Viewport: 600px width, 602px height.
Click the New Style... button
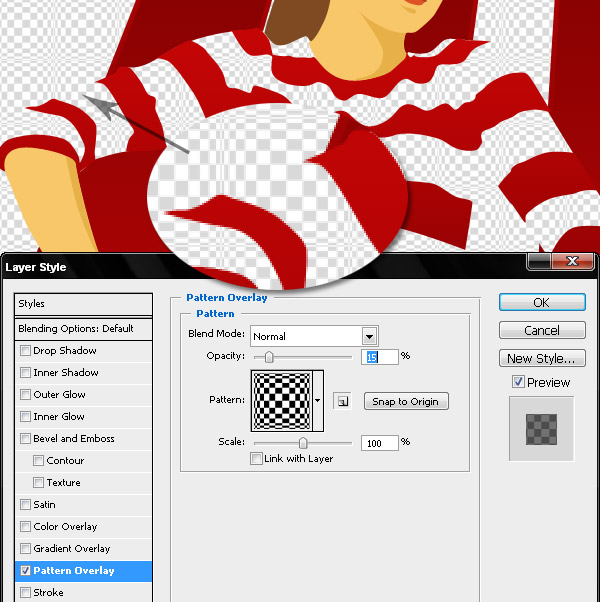point(542,358)
